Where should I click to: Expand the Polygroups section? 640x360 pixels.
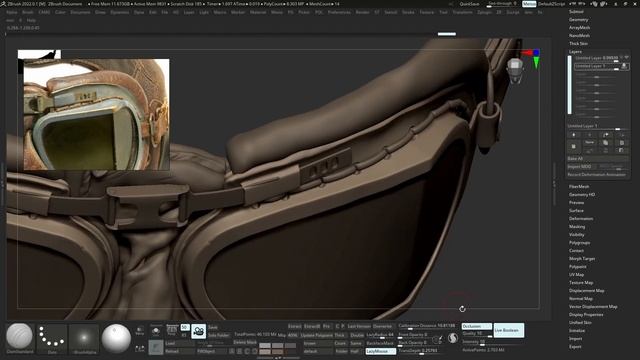tap(579, 243)
